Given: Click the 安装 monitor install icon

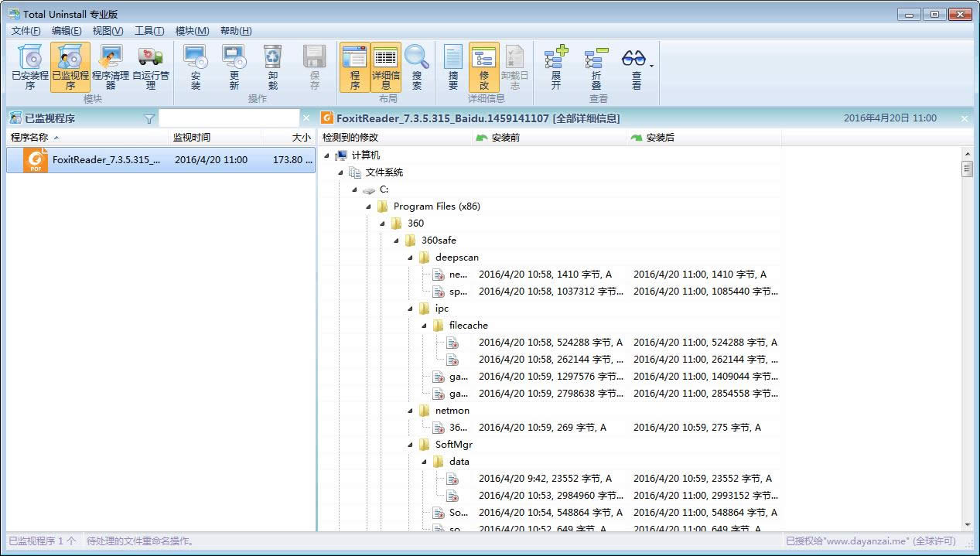Looking at the screenshot, I should pyautogui.click(x=195, y=66).
